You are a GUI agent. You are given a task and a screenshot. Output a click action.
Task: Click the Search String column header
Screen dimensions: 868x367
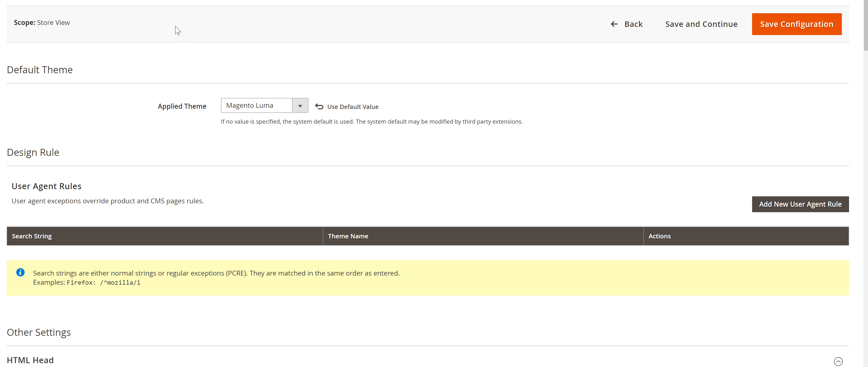coord(32,236)
